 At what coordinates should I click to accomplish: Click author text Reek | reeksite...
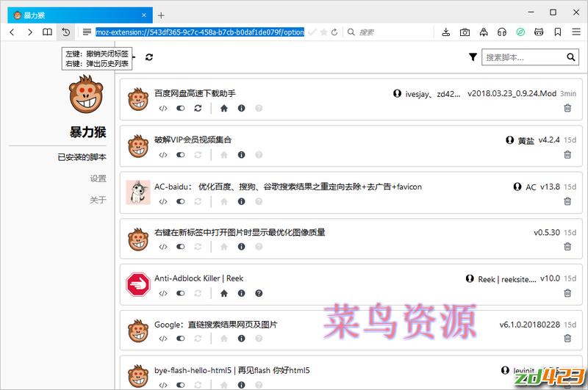pos(506,280)
